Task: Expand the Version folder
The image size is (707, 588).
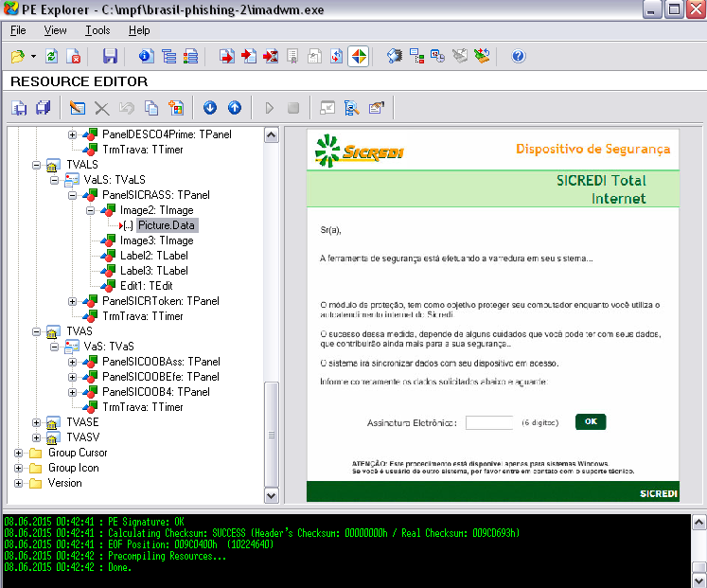Action: click(x=18, y=483)
